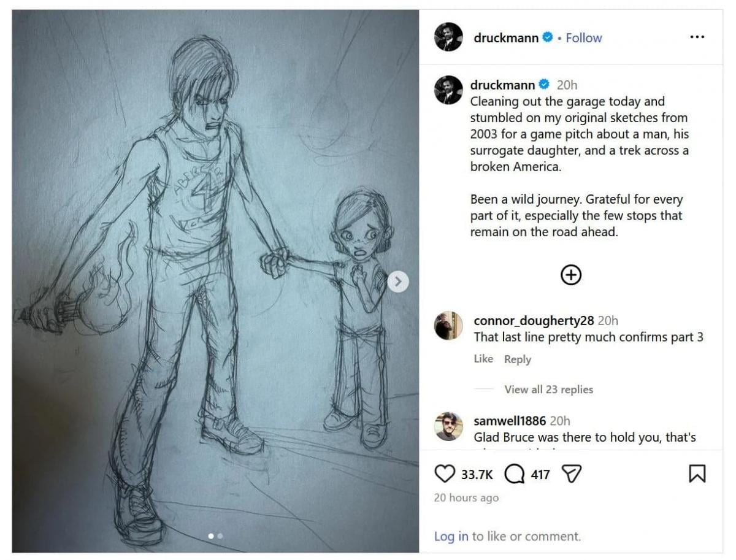Viewport: 736px width, 560px height.
Task: Click the plus icon below the caption
Action: 570,275
